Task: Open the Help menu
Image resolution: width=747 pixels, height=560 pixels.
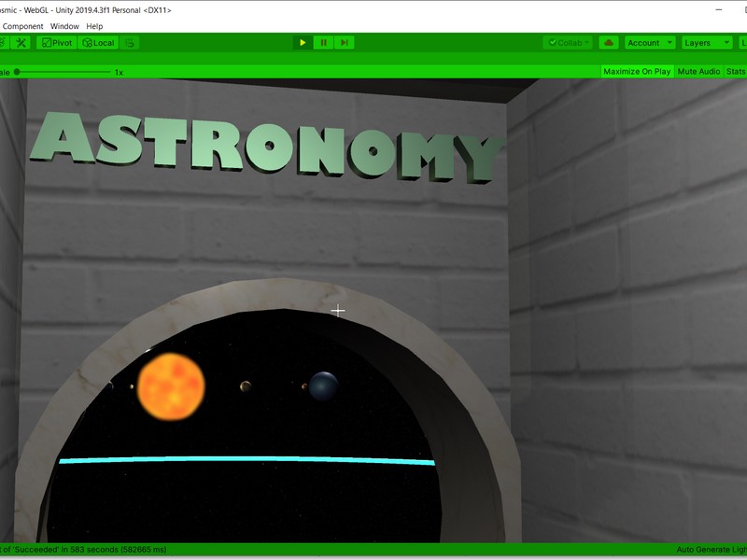Action: point(94,26)
